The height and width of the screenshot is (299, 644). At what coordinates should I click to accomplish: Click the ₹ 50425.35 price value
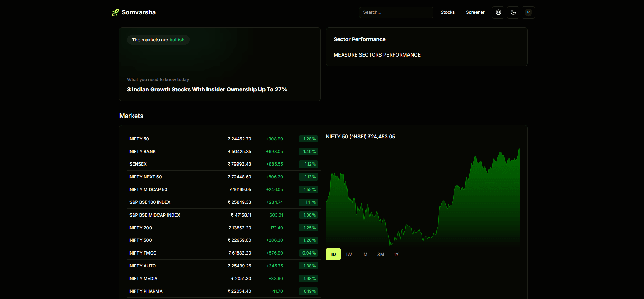pos(239,152)
